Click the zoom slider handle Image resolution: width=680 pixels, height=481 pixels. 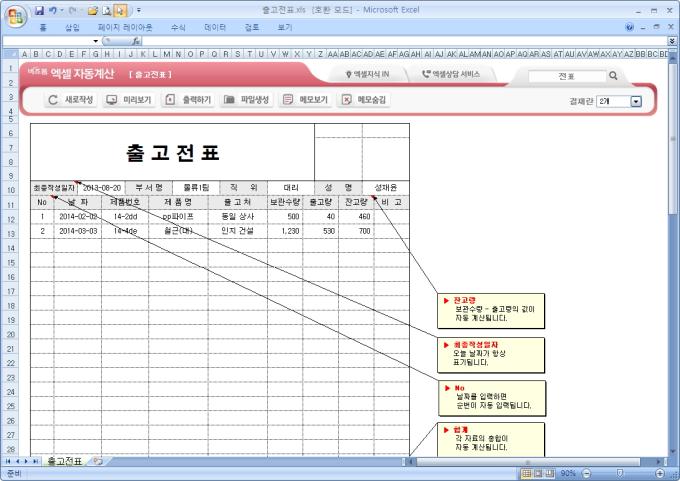coord(620,473)
